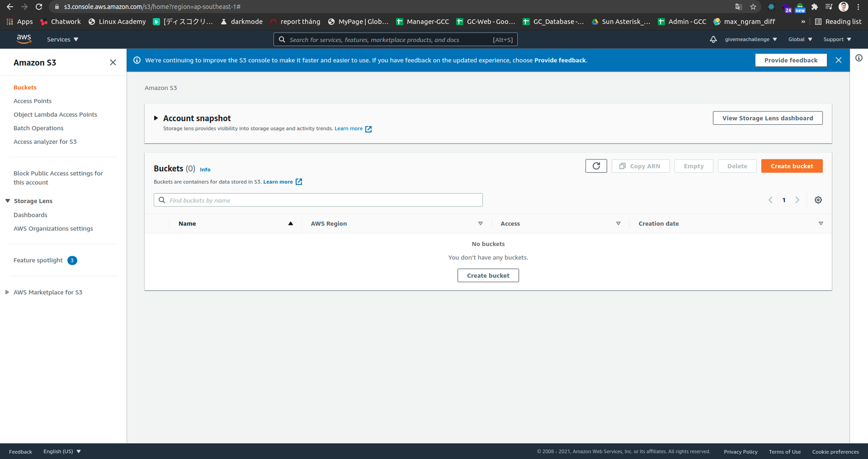This screenshot has width=868, height=459.
Task: Open the Chrome profile avatar
Action: (x=843, y=7)
